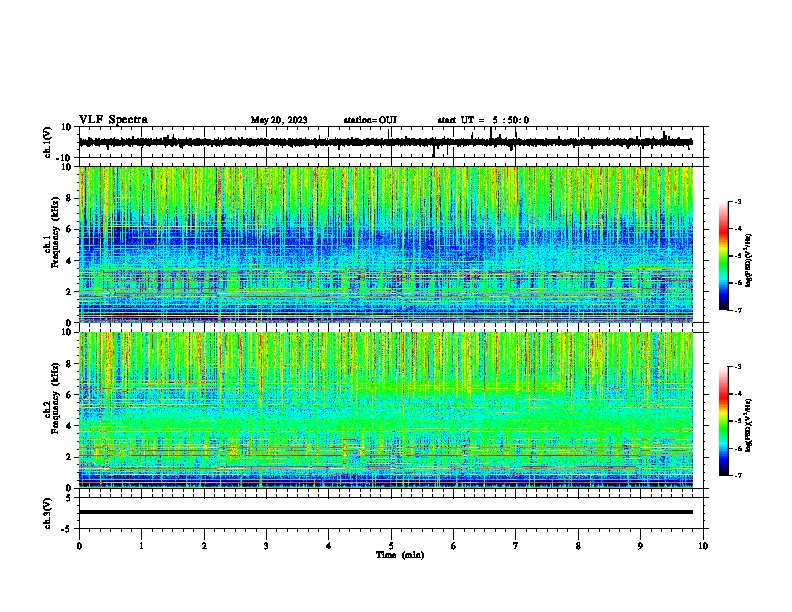Click the "VLF Spectra" plot title
This screenshot has height=612, width=792.
pos(113,120)
